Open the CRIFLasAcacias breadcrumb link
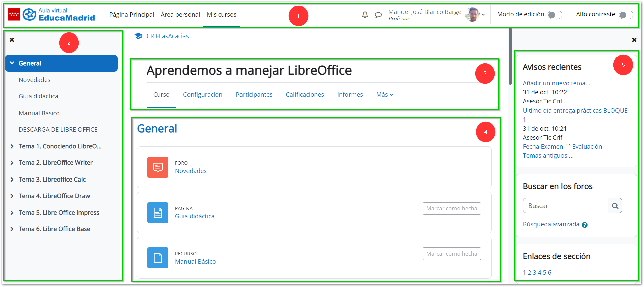This screenshot has height=287, width=644. pyautogui.click(x=167, y=36)
